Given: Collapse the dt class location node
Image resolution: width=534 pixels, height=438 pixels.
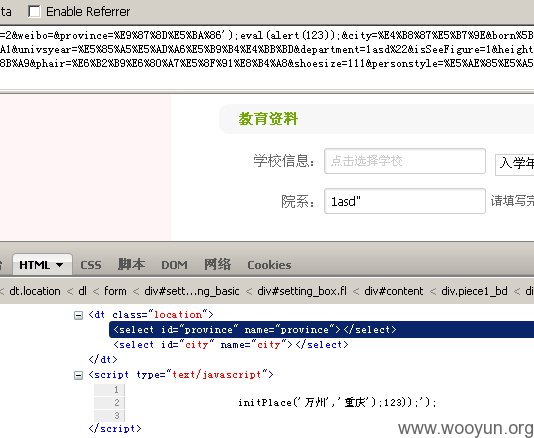Looking at the screenshot, I should 78,315.
